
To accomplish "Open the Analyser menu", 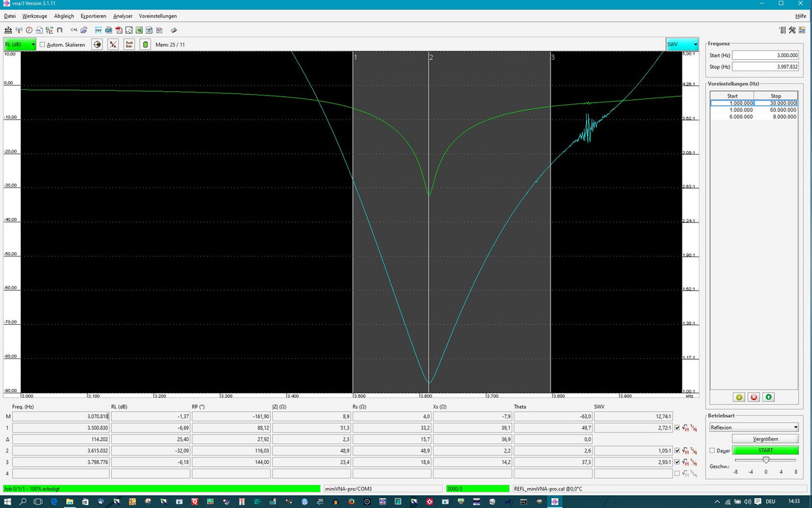I will pos(123,16).
